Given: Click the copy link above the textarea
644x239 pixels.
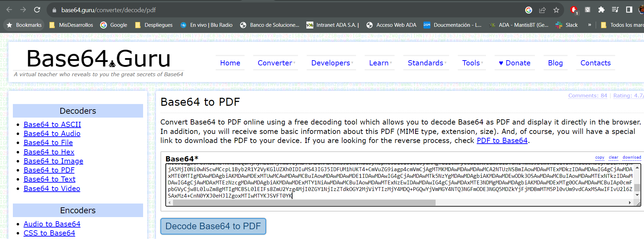Looking at the screenshot, I should pyautogui.click(x=600, y=157).
